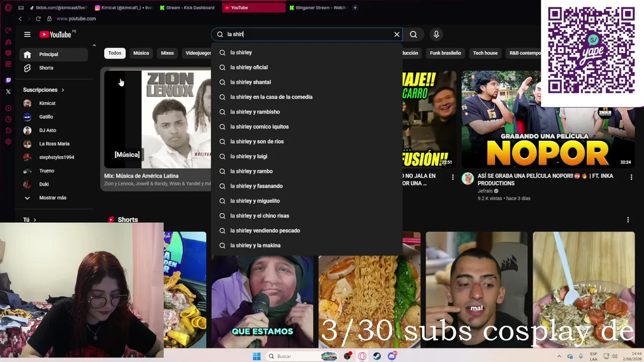
Task: Click the YouTube logo
Action: 56,34
